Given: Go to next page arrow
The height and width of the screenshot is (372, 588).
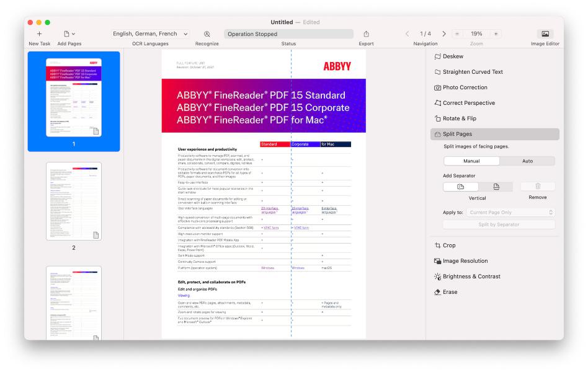Looking at the screenshot, I should tap(444, 33).
